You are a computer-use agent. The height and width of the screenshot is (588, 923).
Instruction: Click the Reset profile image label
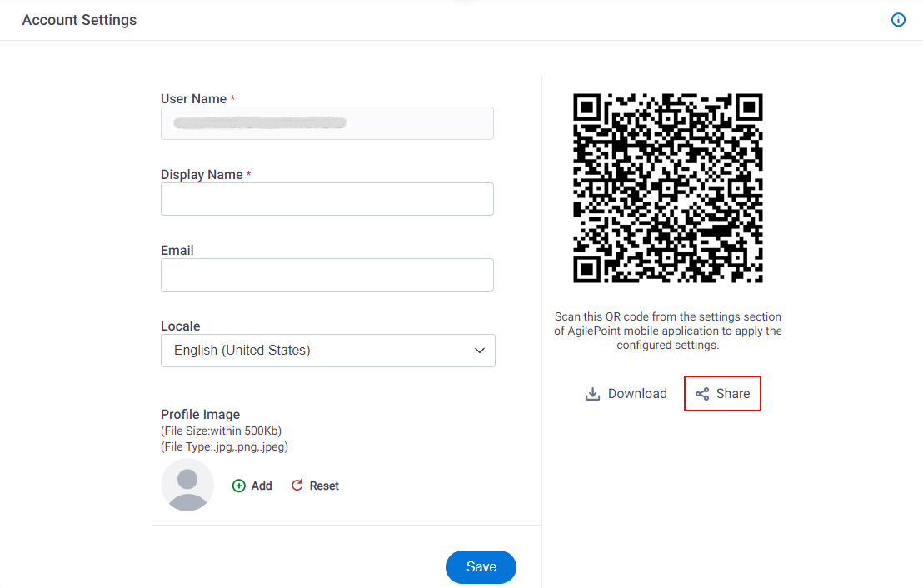click(x=324, y=486)
